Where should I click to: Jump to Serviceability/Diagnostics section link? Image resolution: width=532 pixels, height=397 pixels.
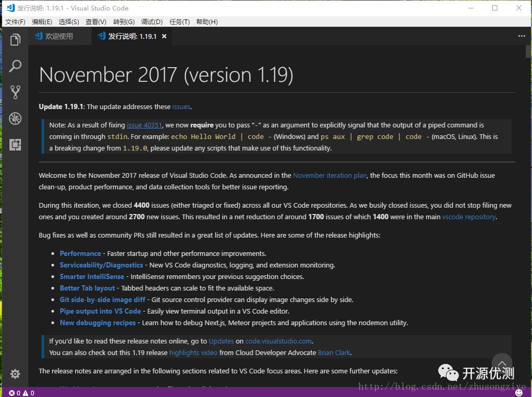101,265
